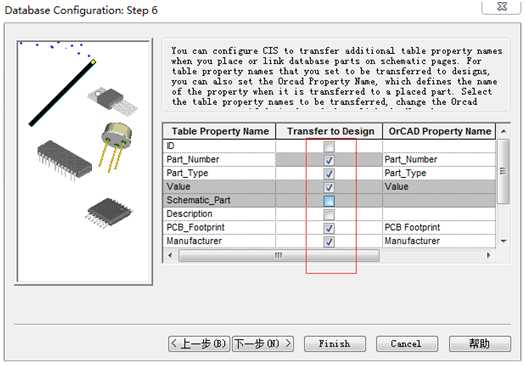Click the table's scroll down arrow

(503, 241)
